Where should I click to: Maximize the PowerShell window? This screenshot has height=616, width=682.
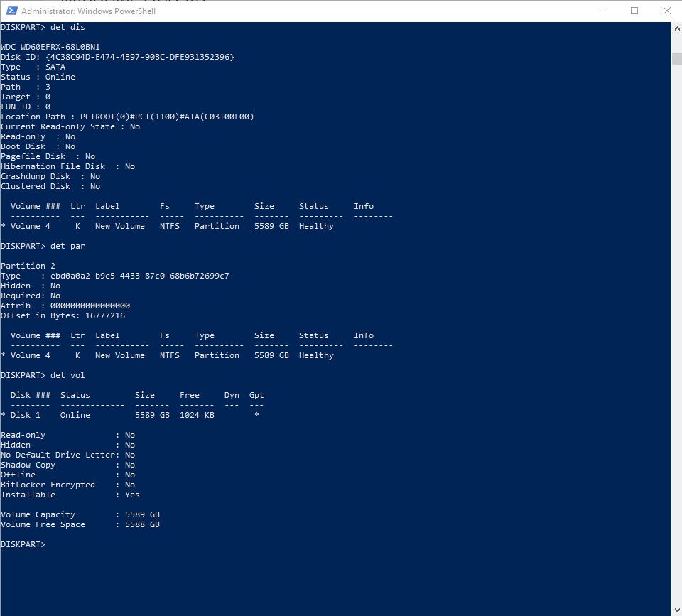click(x=634, y=11)
